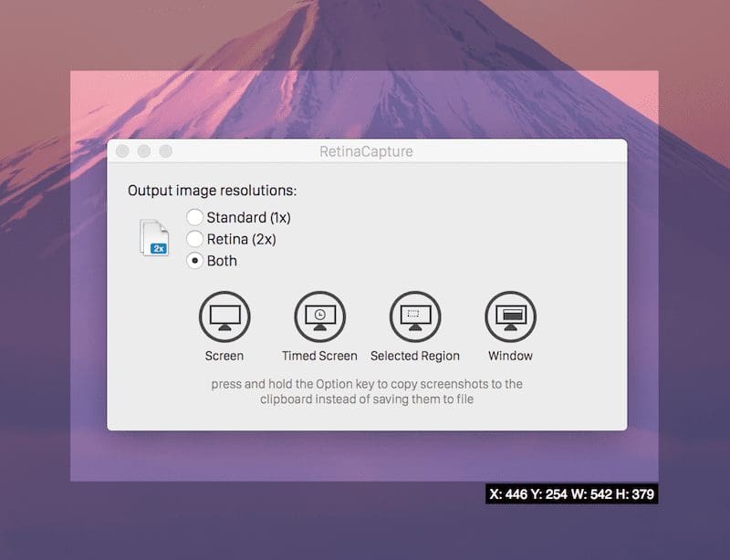Click the X Y W H coordinates readout
The image size is (730, 560).
pyautogui.click(x=572, y=494)
